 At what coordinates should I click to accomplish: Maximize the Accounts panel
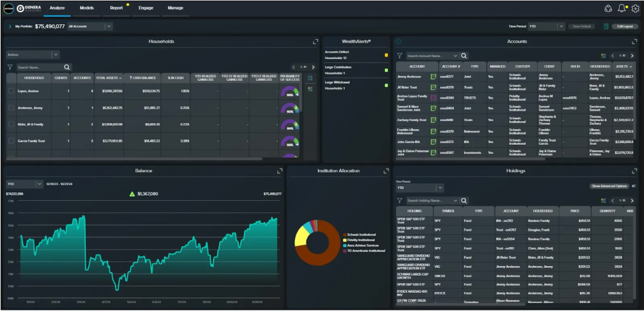pos(634,41)
